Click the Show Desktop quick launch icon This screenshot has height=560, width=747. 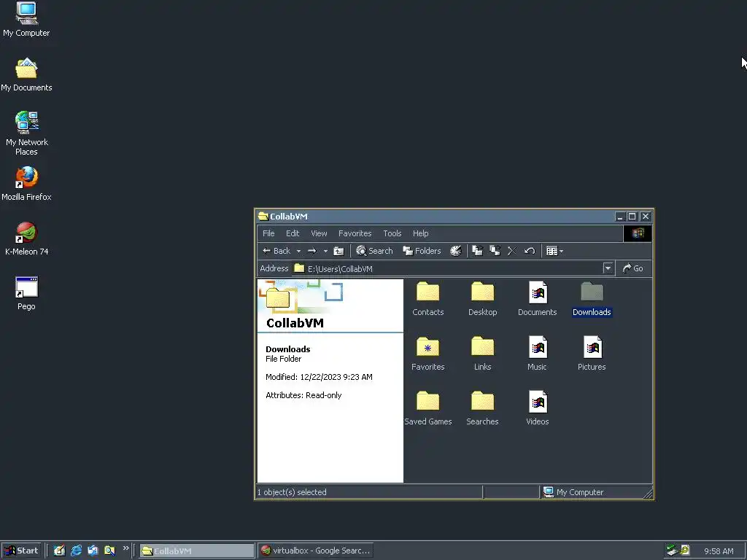tap(59, 551)
